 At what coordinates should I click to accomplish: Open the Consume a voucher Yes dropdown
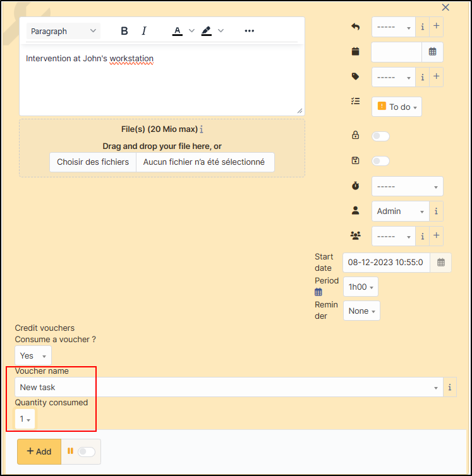33,356
